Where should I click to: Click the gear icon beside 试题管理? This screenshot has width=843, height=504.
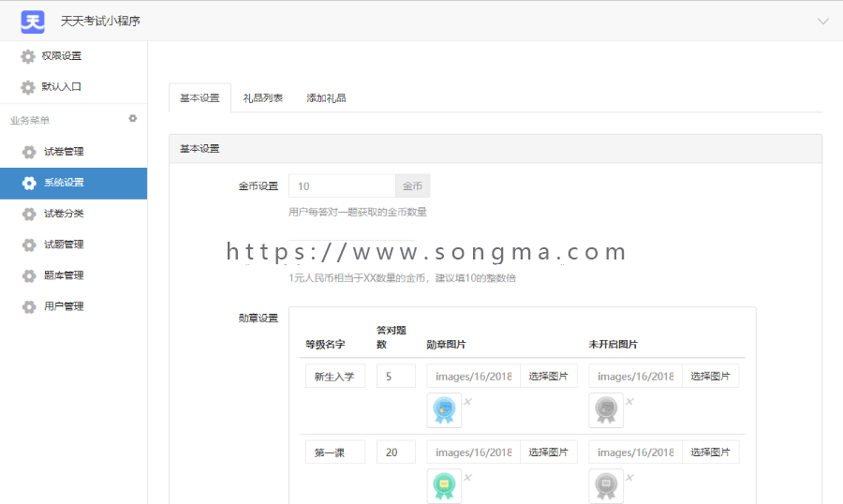pyautogui.click(x=29, y=245)
